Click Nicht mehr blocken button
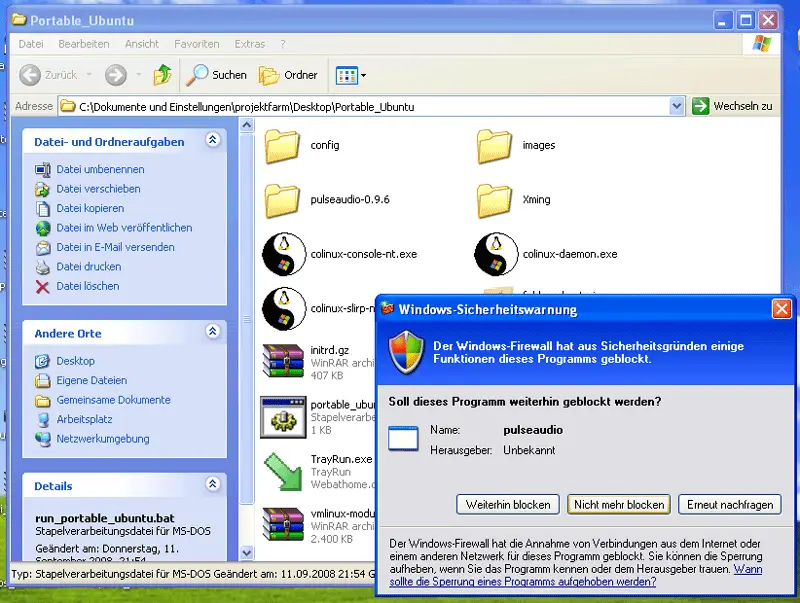 pos(619,505)
